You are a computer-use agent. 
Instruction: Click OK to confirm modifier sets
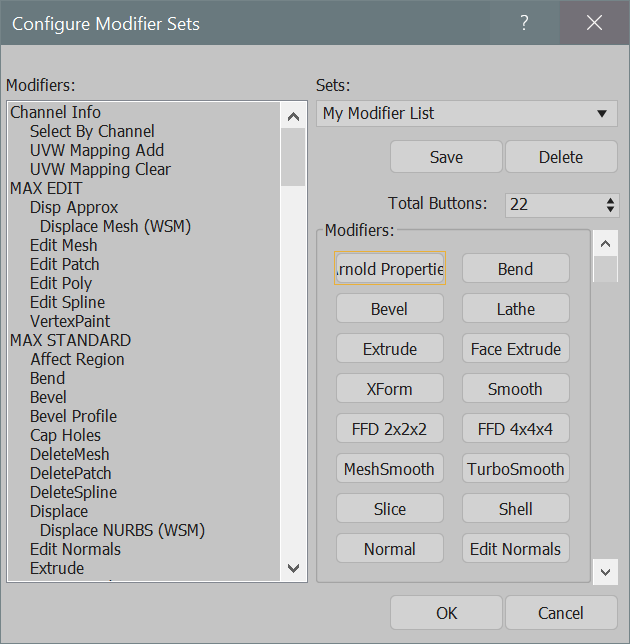446,613
